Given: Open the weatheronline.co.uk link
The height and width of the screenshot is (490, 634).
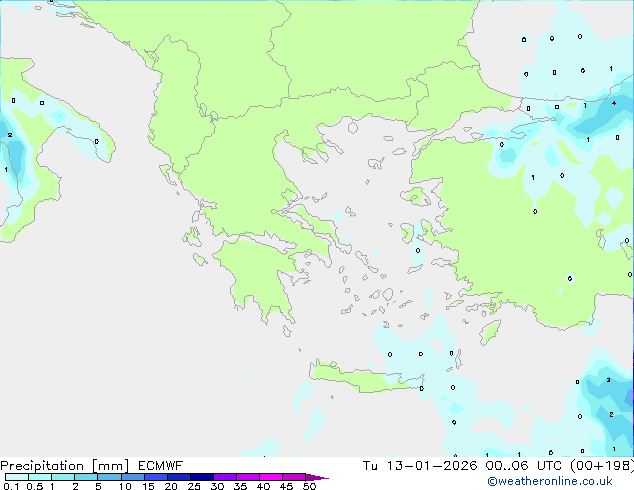Looking at the screenshot, I should (x=550, y=481).
